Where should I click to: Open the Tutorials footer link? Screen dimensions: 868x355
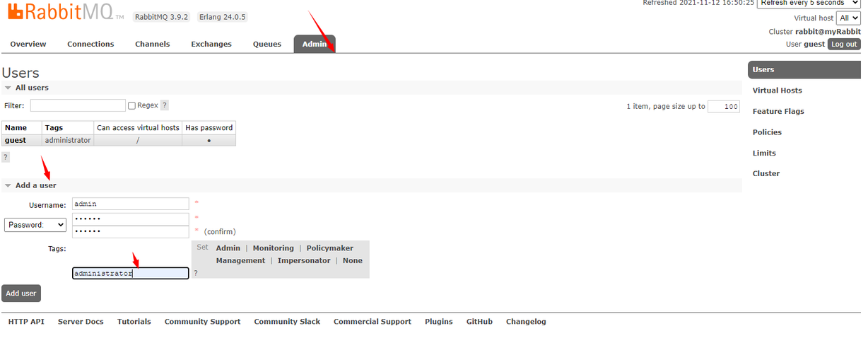pos(134,322)
